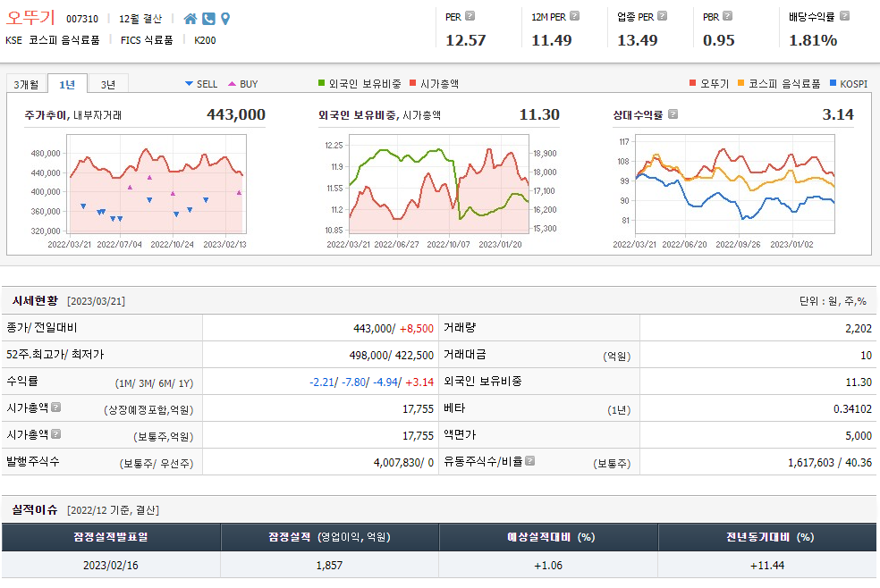
Task: Click the 1Y return value +3.14
Action: point(419,382)
